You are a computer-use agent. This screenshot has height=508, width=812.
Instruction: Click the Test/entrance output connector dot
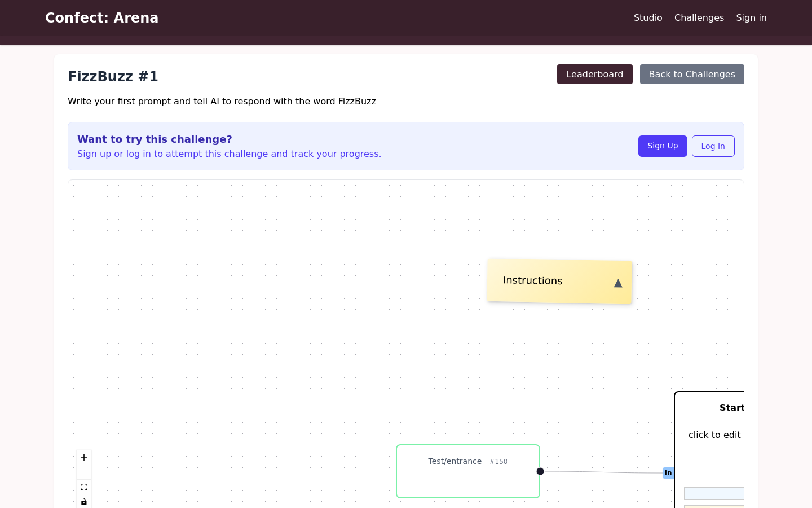click(540, 471)
